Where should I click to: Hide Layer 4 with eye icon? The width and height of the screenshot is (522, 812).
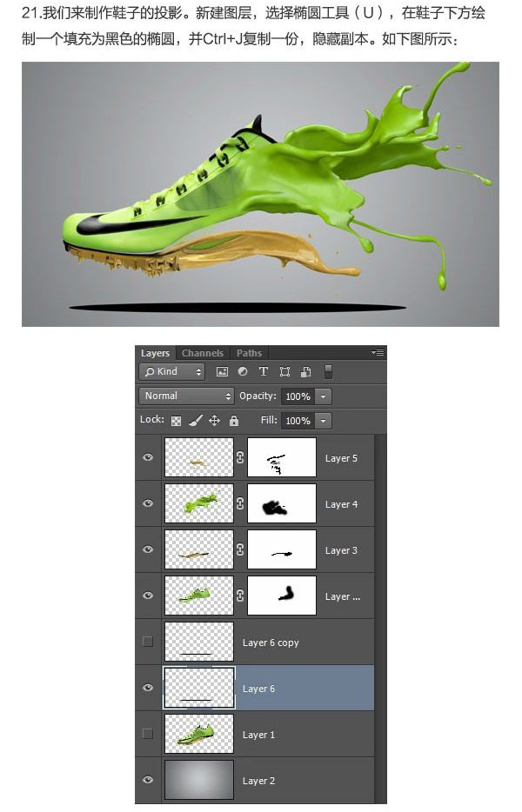click(x=148, y=503)
